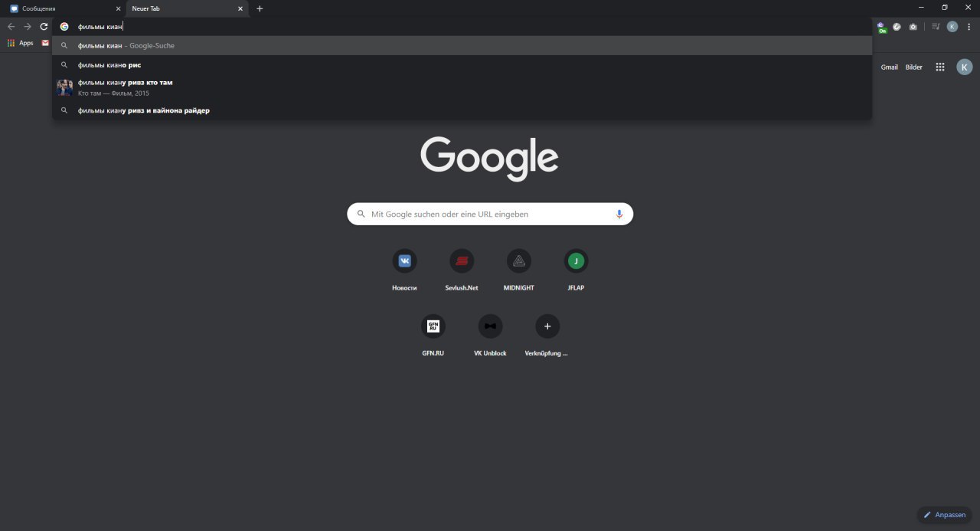The image size is (980, 531).
Task: Open the Bilder link
Action: pyautogui.click(x=914, y=67)
